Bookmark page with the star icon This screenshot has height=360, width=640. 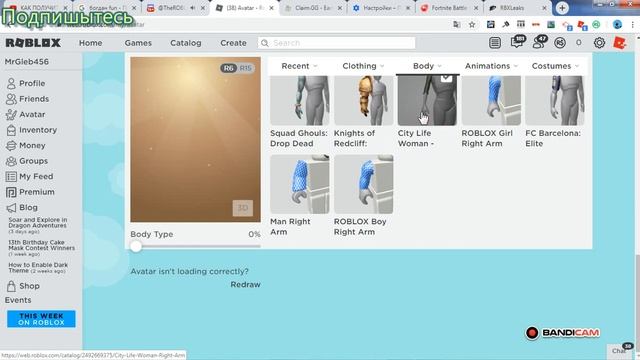(472, 24)
